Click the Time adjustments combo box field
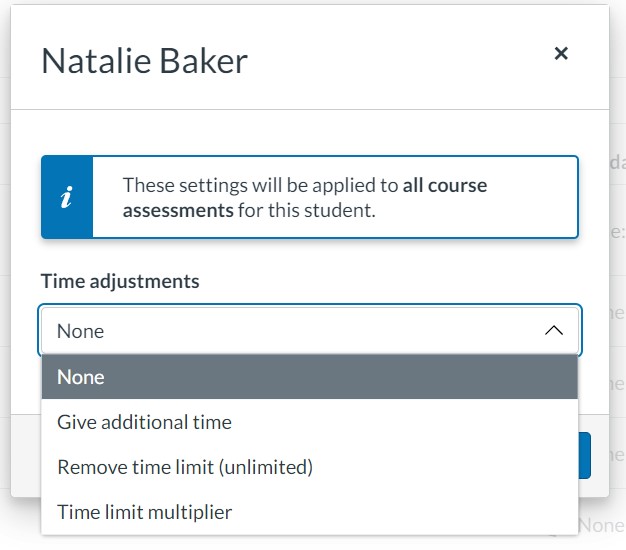 310,330
